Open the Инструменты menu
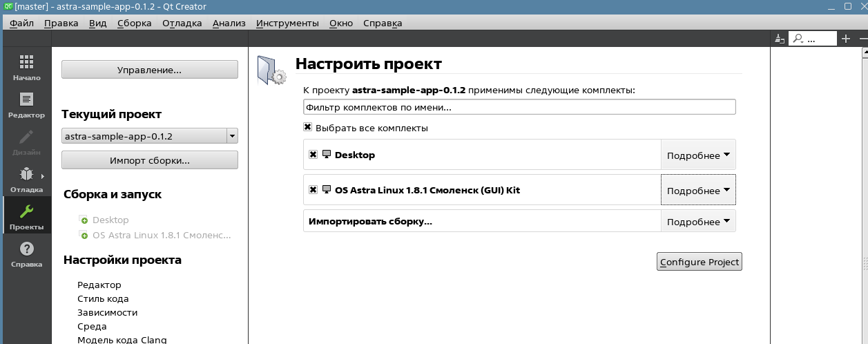This screenshot has width=868, height=344. click(287, 23)
